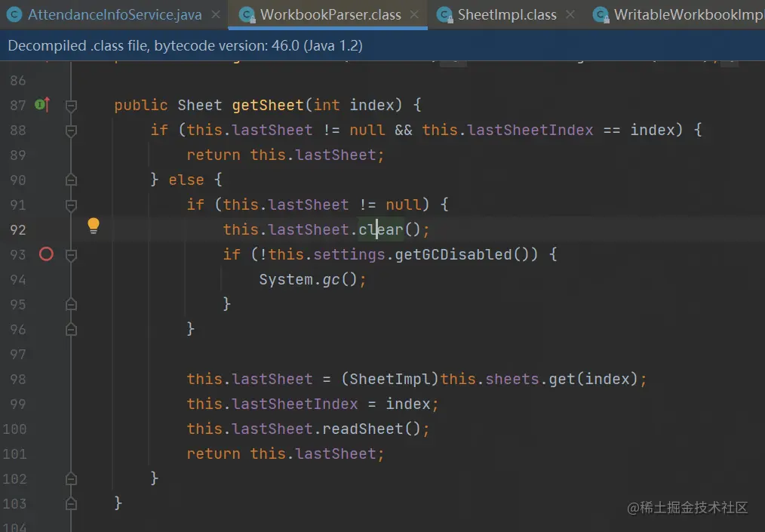Click the implements-method gutter icon on line 87
The width and height of the screenshot is (765, 532).
42,104
